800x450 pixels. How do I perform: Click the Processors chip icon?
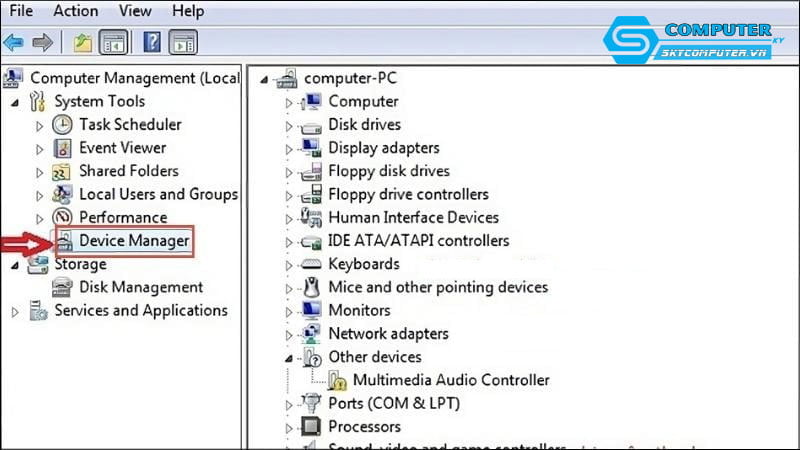point(311,427)
